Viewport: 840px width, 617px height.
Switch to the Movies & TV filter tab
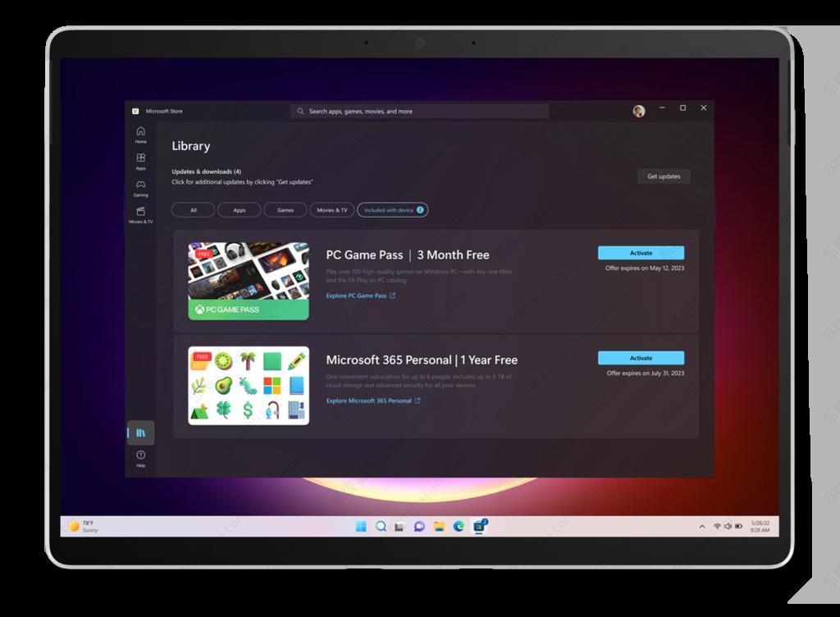point(331,210)
